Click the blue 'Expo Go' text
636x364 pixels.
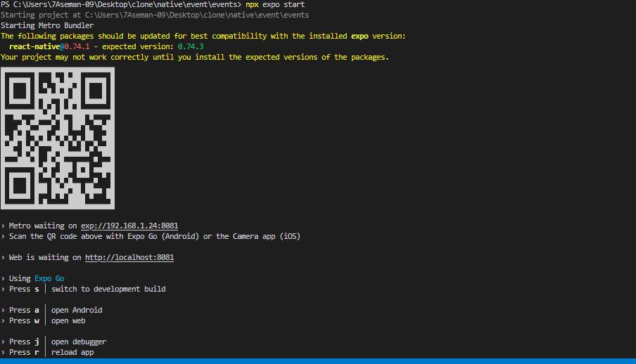click(49, 278)
